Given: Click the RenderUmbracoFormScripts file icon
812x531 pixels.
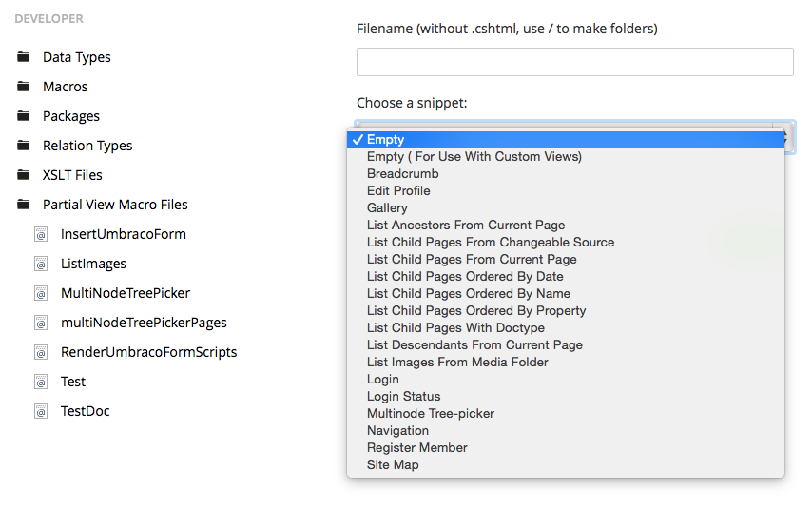Looking at the screenshot, I should 41,352.
